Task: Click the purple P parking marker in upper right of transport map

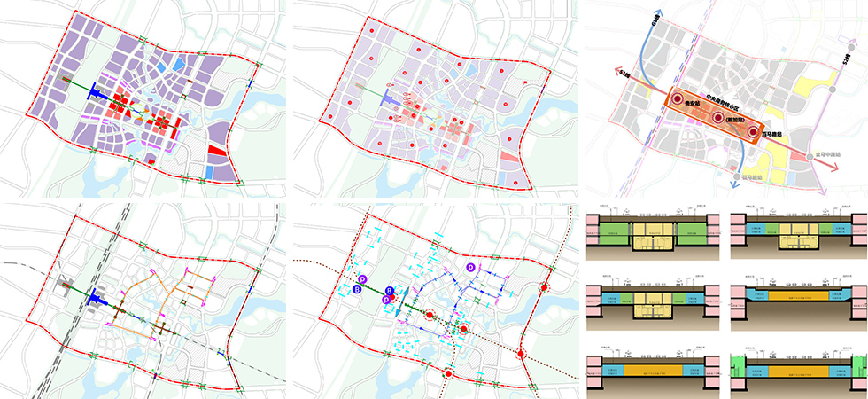Action: pyautogui.click(x=471, y=267)
